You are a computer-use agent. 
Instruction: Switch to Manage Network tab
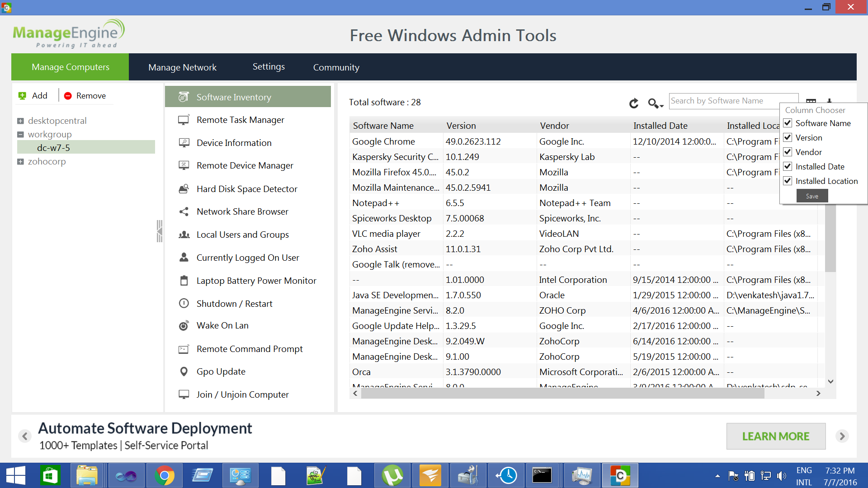(x=182, y=67)
